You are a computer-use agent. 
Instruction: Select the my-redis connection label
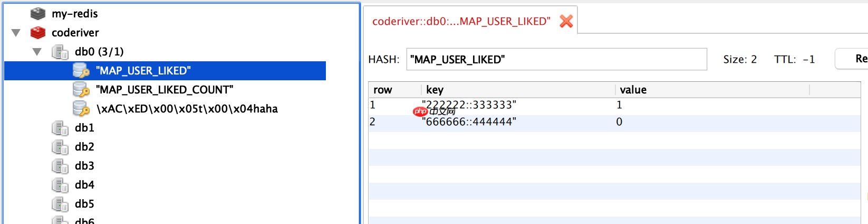(75, 14)
